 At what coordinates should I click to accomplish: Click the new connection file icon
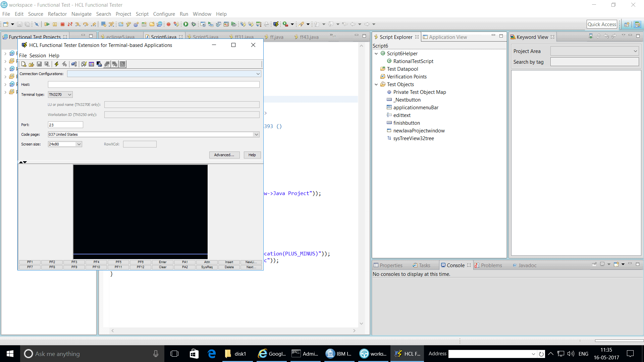[23, 64]
